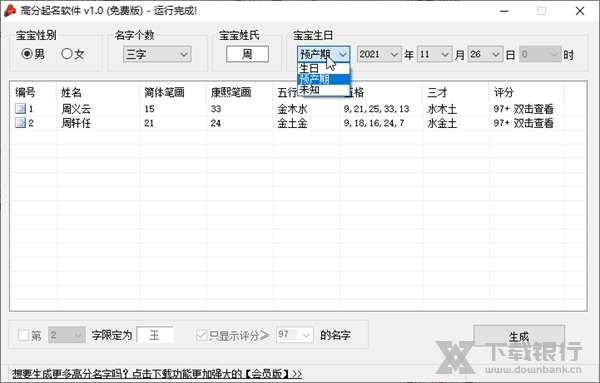Minimize the 高分起名软件 window
Image resolution: width=600 pixels, height=383 pixels.
(x=504, y=11)
